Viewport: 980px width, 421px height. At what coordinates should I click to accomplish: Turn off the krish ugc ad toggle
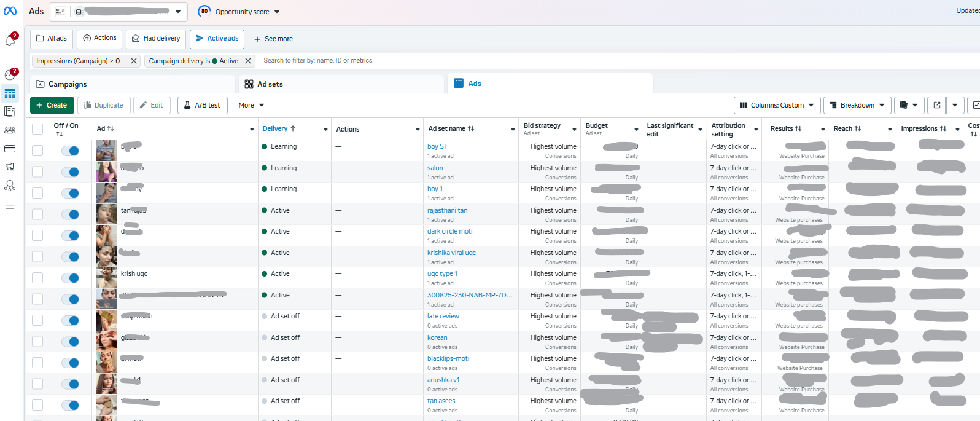pos(70,278)
